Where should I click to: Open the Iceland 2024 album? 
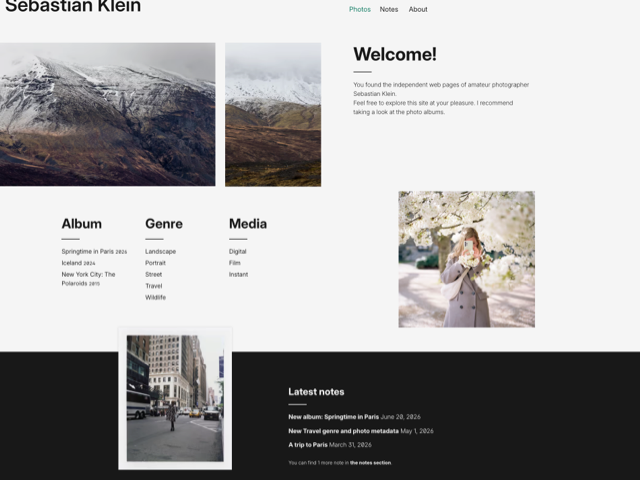[78, 263]
